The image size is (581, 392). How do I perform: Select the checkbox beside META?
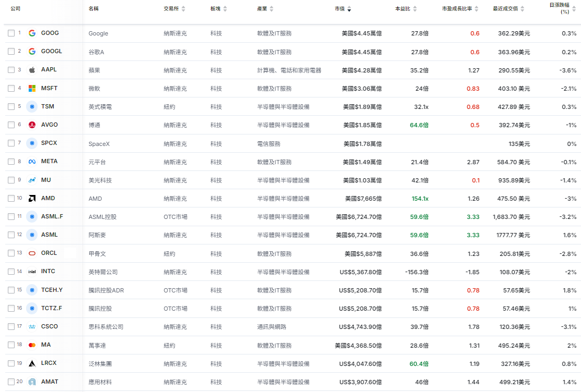tap(11, 162)
